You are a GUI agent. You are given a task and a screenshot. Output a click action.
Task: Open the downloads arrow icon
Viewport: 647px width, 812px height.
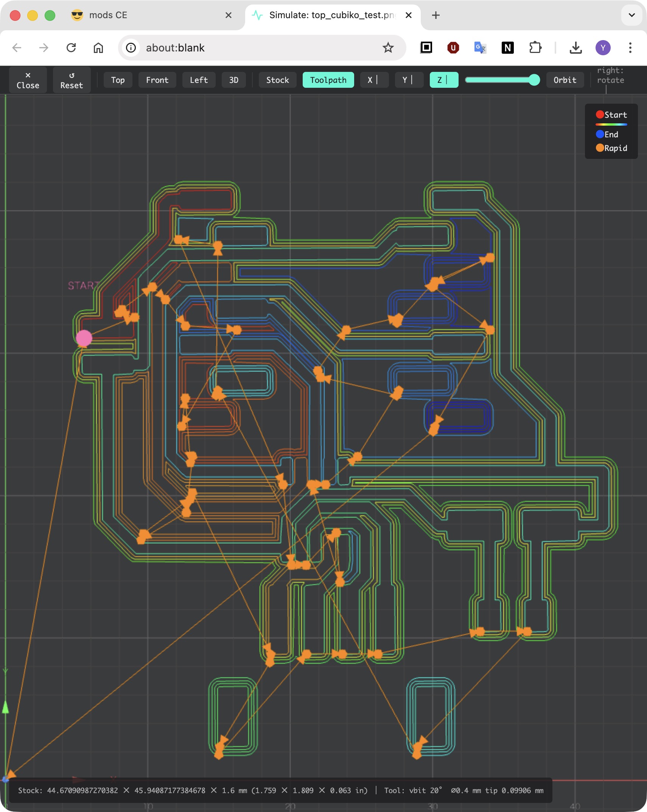point(575,48)
